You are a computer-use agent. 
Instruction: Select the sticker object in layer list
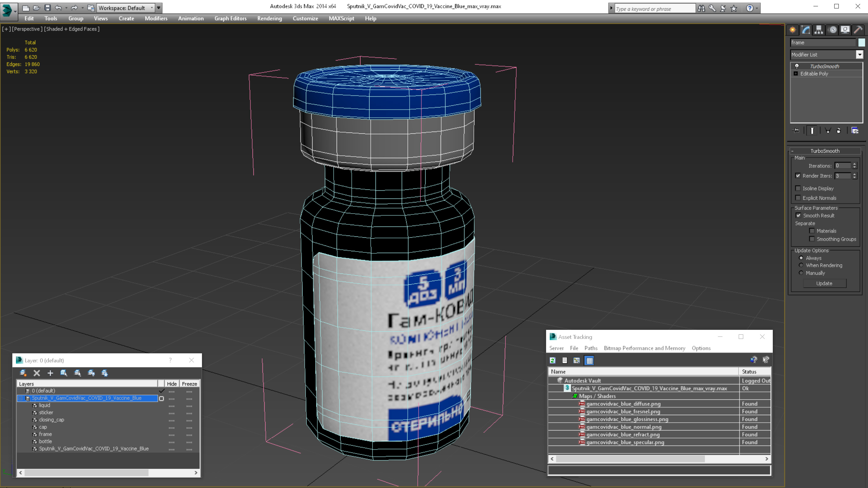46,413
